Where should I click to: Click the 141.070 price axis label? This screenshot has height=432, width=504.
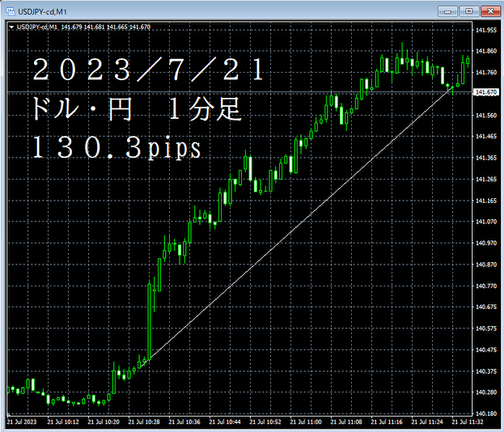pos(486,222)
